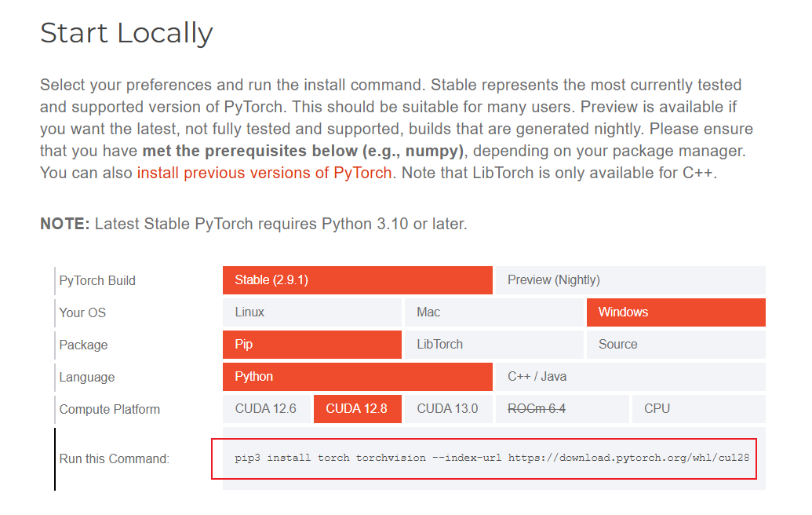Select the Pip package option
Image resolution: width=812 pixels, height=515 pixels.
click(311, 345)
